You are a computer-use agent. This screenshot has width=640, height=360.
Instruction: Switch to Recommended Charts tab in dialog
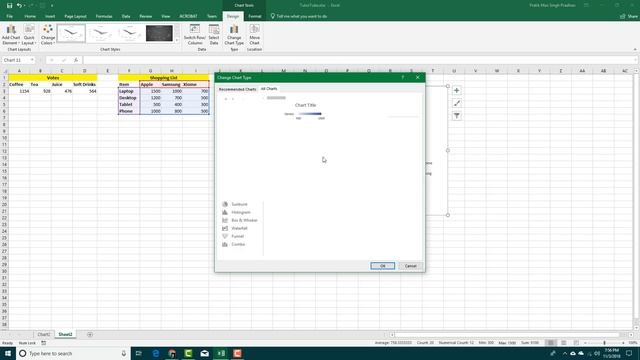tap(237, 89)
